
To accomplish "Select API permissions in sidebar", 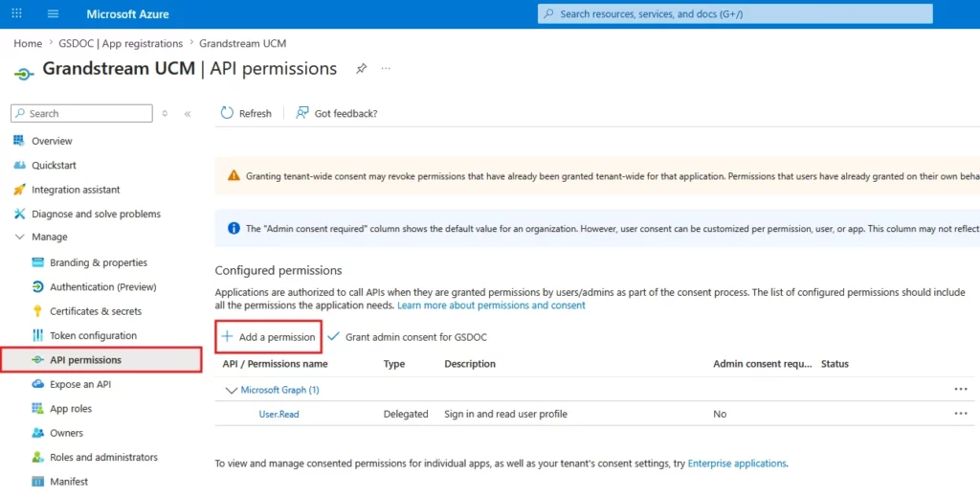I will coord(101,360).
